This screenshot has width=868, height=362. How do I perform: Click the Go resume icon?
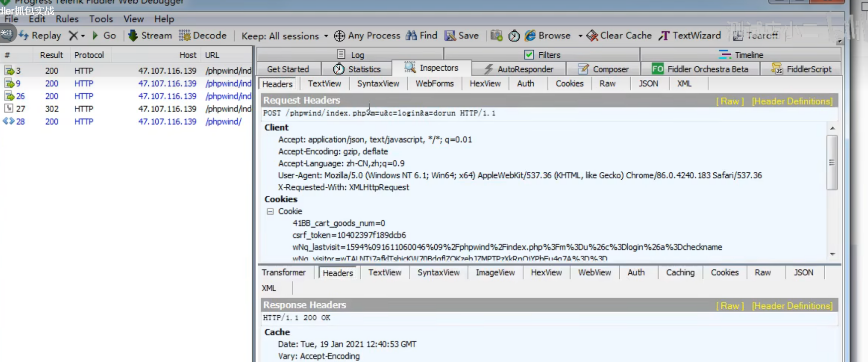coord(95,35)
